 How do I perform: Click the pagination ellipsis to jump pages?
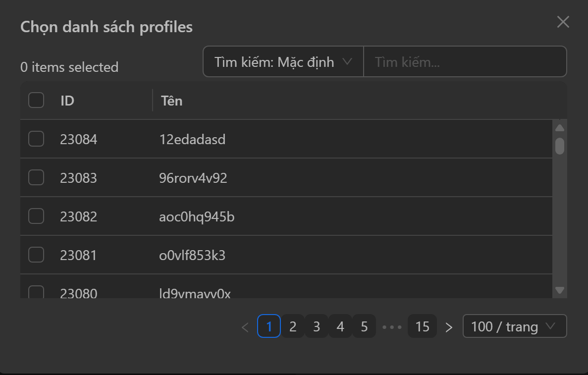pos(392,327)
